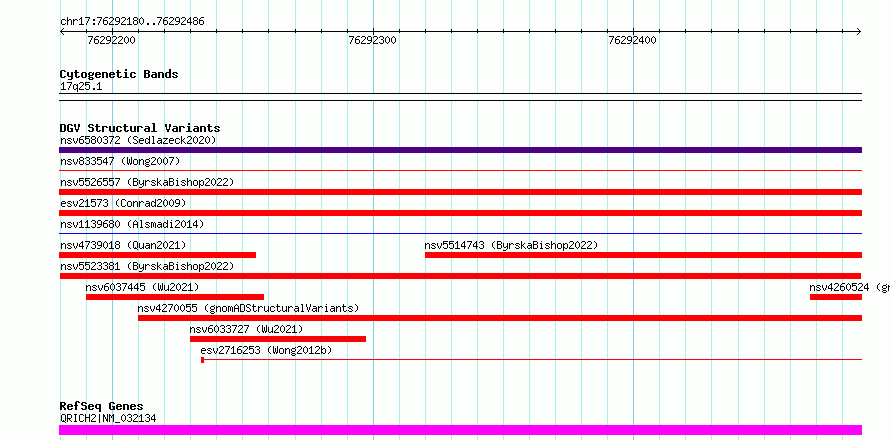
Task: Select the red nsv5526557 variant bar
Action: tap(460, 192)
